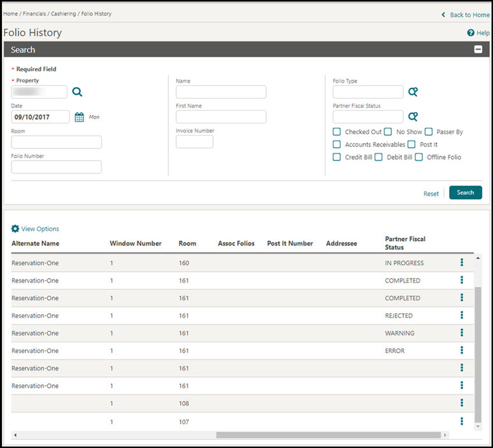Viewport: 493px width, 448px height.
Task: Open the Partner Fiscal Status lookup icon
Action: [x=413, y=116]
